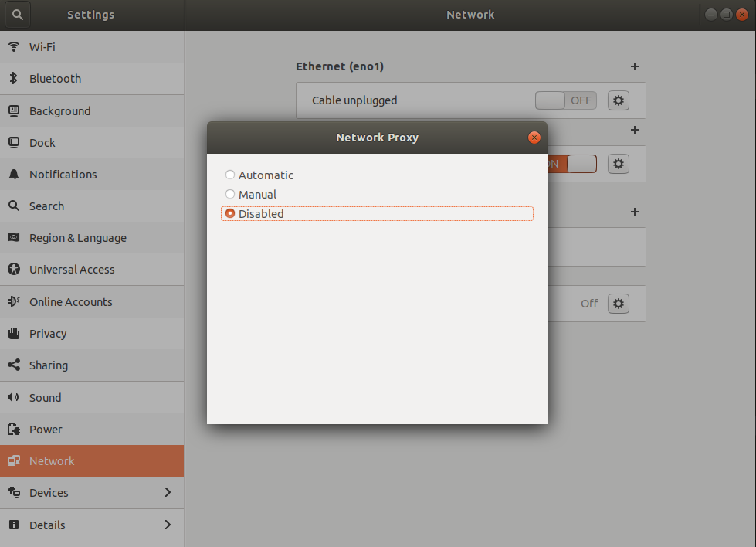Screen dimensions: 756x547
Task: Select the Manual proxy radio button
Action: click(x=229, y=194)
